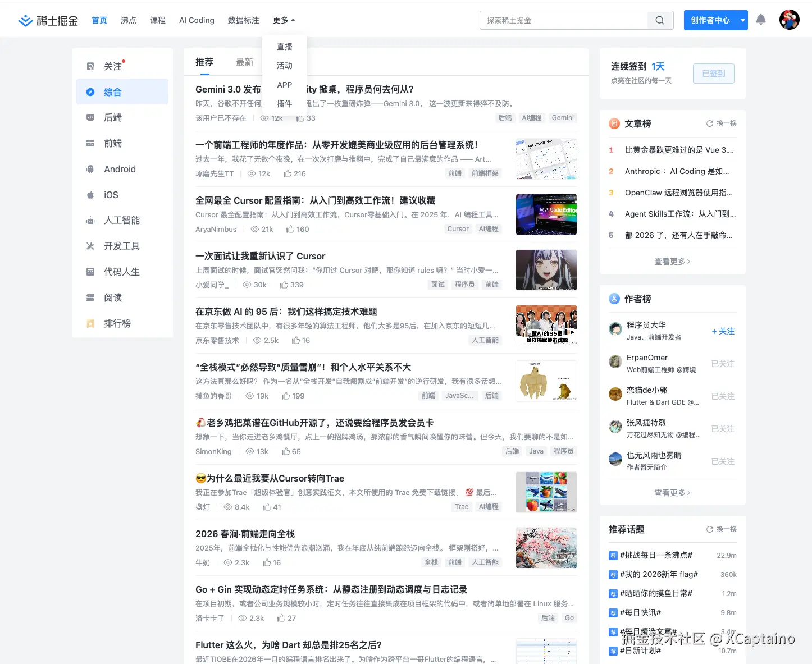Image resolution: width=812 pixels, height=664 pixels.
Task: Expand 文章榜 with 查看更多
Action: coord(672,261)
